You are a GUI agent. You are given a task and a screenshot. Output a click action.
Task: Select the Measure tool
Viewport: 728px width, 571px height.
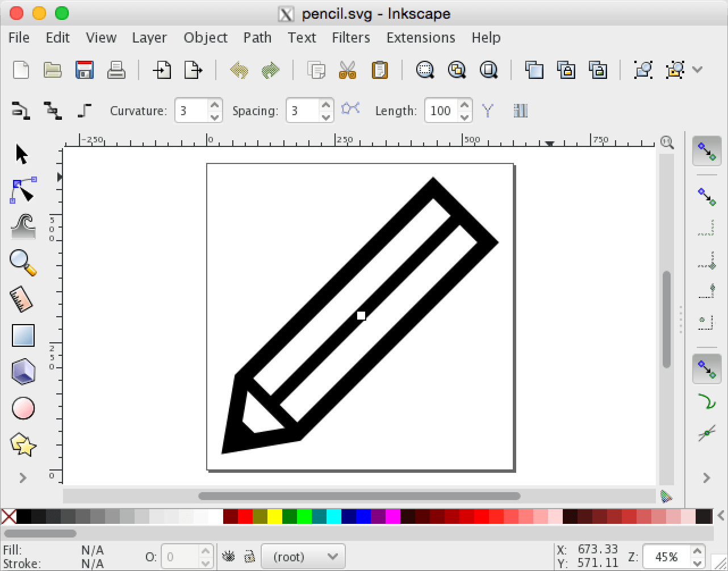[x=23, y=299]
